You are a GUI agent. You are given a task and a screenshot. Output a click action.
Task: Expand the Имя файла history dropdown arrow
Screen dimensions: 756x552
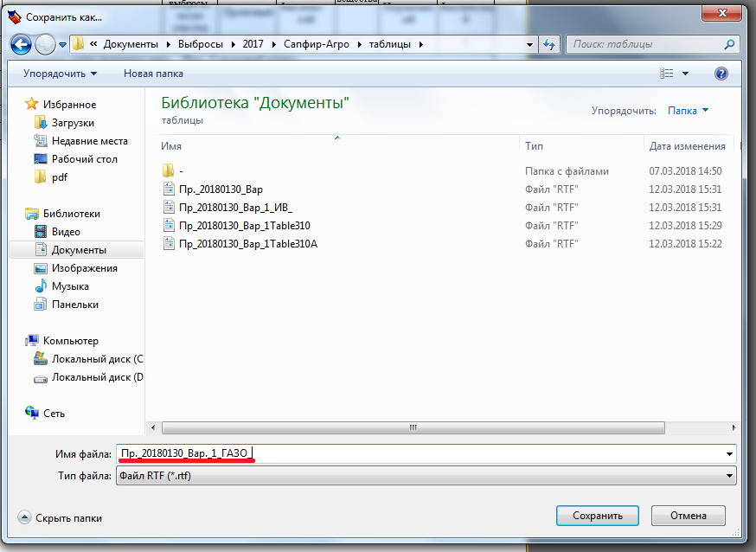(x=730, y=453)
